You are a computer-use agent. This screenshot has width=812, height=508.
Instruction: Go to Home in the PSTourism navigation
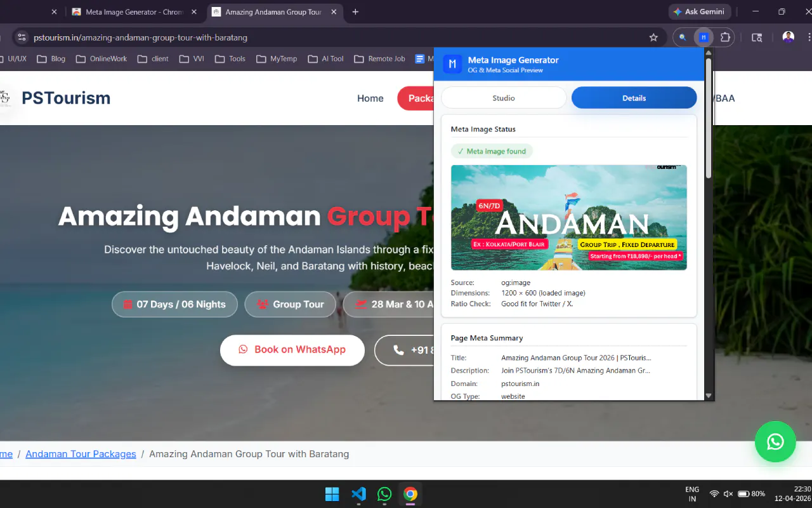point(370,98)
